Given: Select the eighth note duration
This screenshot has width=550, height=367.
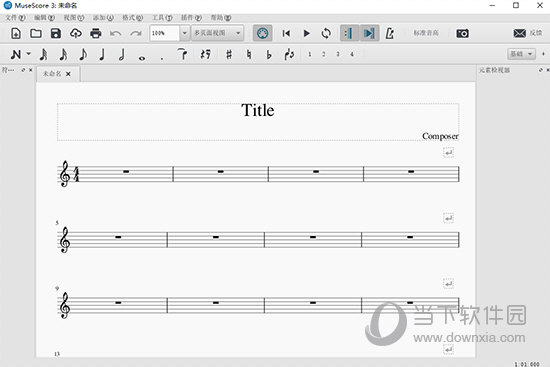Looking at the screenshot, I should pyautogui.click(x=83, y=54).
